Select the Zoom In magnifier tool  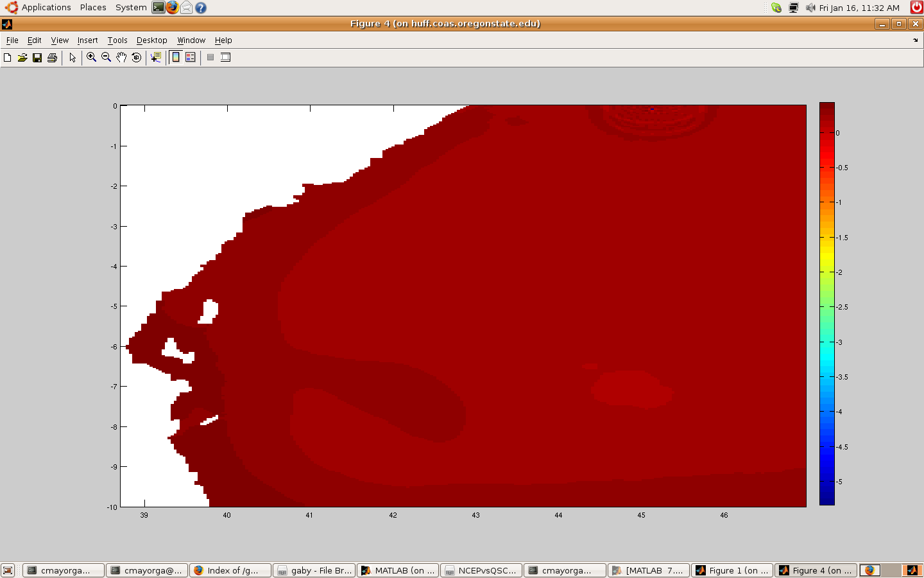click(91, 58)
